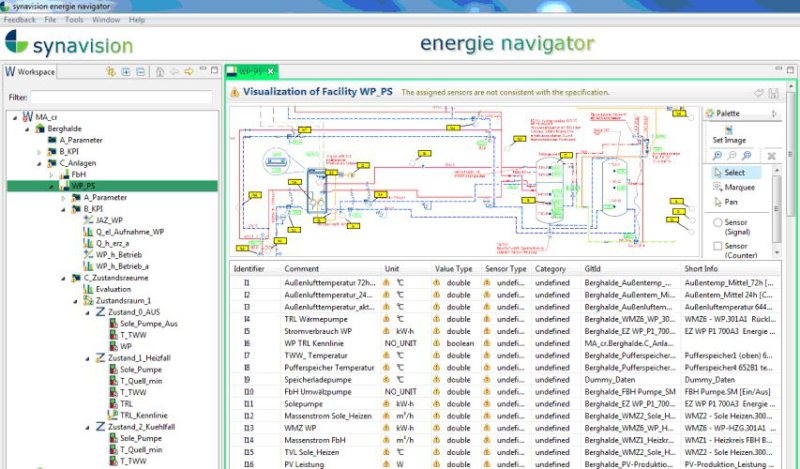Expand the top-level B_KPI node under Berghalde

(39, 152)
